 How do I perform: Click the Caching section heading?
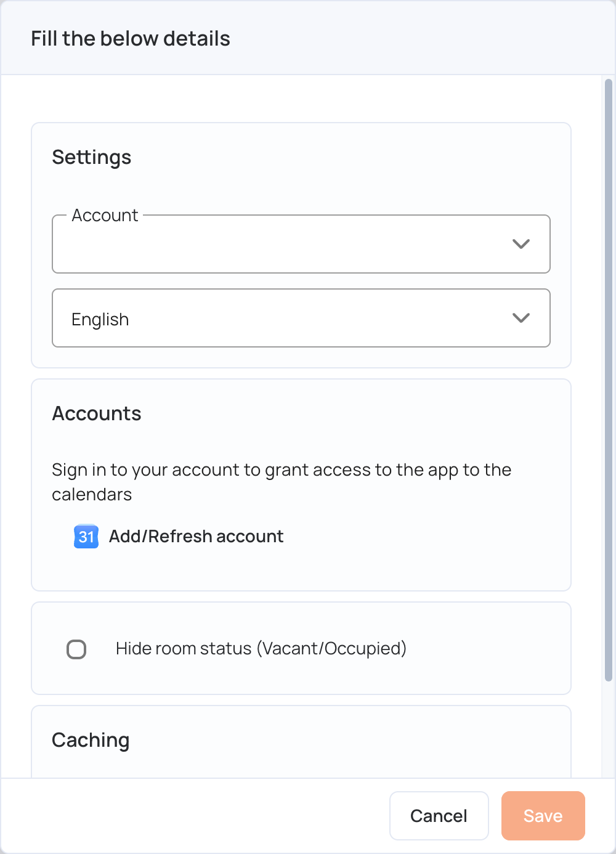coord(91,740)
